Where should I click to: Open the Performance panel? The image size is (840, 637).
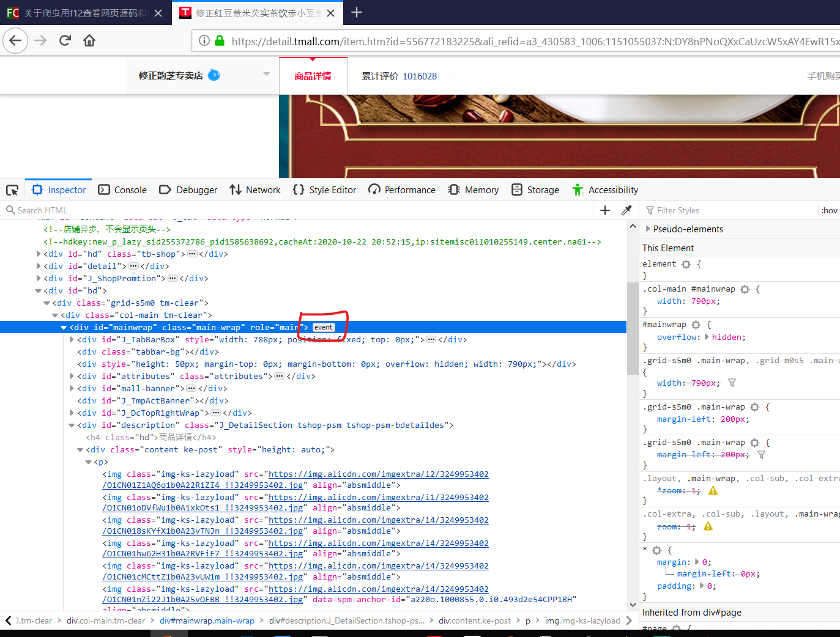(x=402, y=190)
